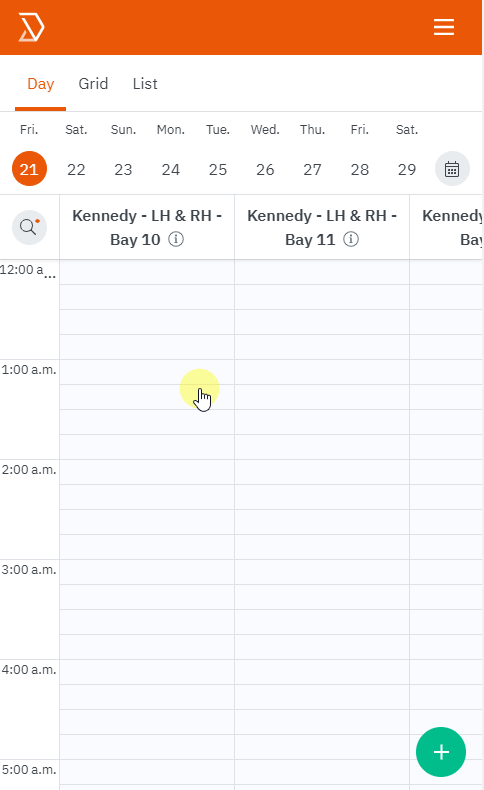Show info for Bay 10
The width and height of the screenshot is (484, 790).
pyautogui.click(x=176, y=239)
